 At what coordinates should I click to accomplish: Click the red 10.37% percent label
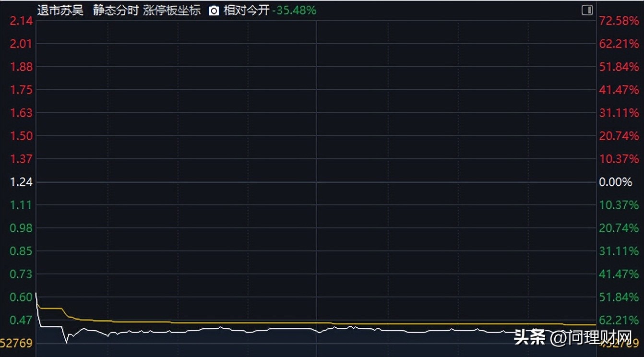(x=619, y=159)
